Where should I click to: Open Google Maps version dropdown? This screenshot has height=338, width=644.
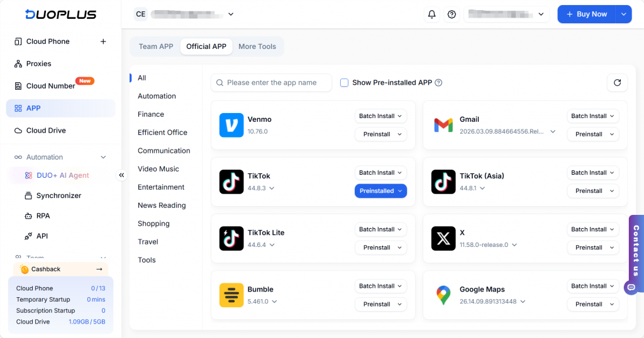tap(523, 302)
